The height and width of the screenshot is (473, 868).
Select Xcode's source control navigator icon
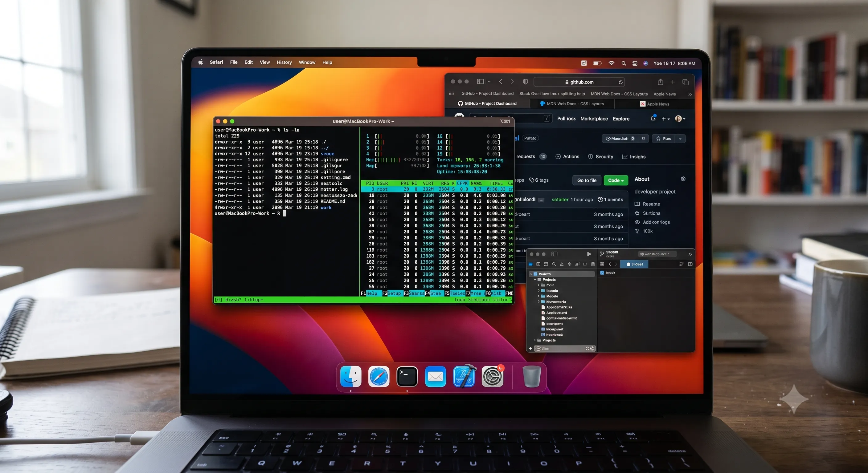point(538,264)
